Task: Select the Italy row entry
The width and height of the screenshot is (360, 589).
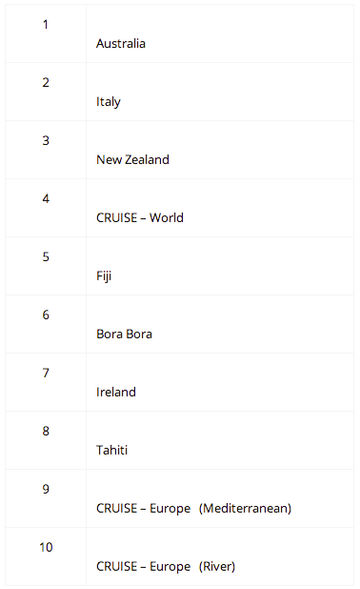Action: (x=108, y=102)
